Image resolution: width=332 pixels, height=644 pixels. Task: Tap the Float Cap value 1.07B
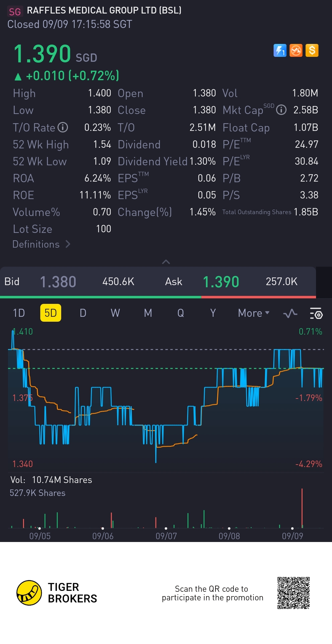coord(306,128)
